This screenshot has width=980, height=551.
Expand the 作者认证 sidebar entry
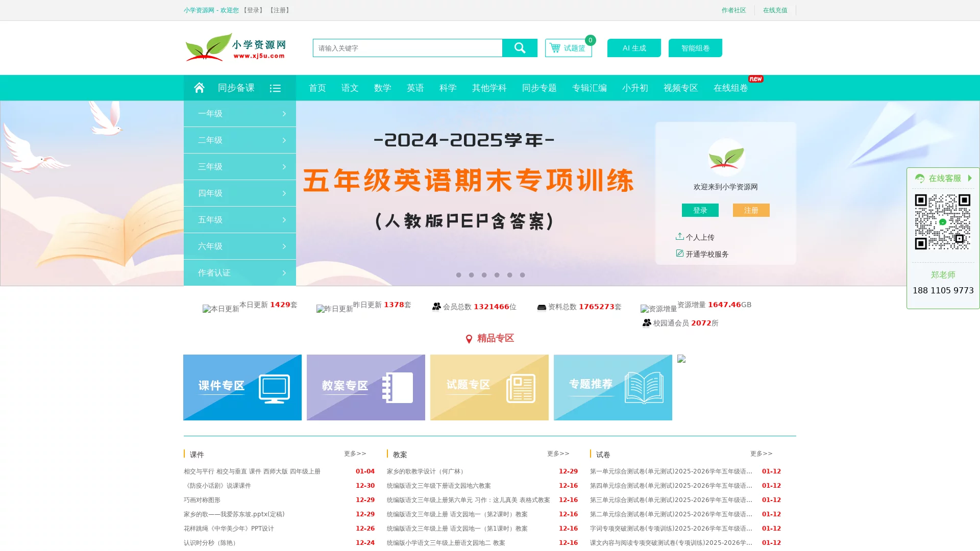point(239,273)
